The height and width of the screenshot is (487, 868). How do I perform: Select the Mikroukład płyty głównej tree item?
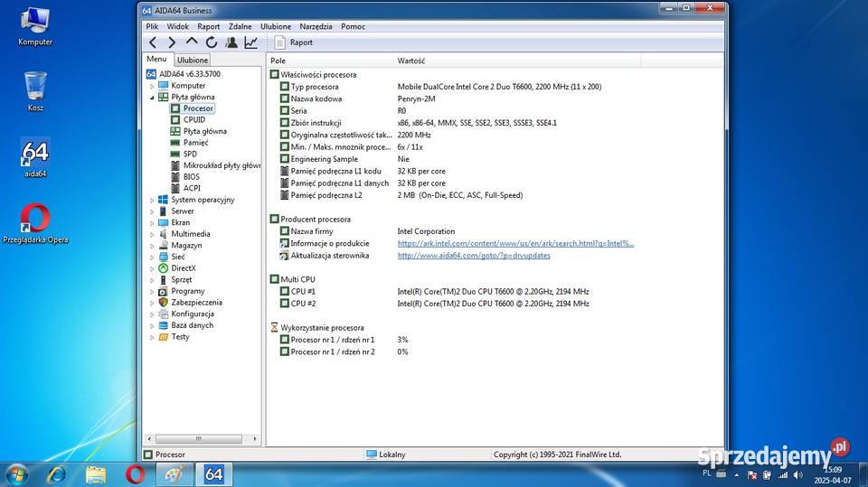222,165
